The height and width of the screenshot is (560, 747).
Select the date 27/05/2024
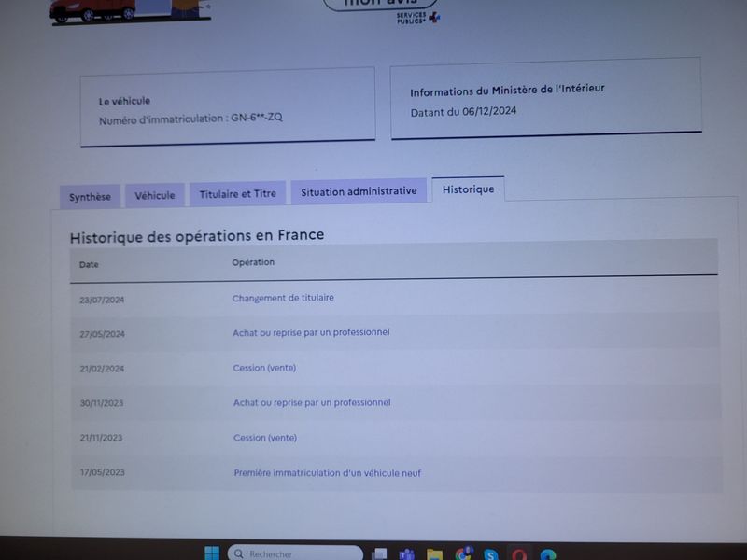click(102, 334)
